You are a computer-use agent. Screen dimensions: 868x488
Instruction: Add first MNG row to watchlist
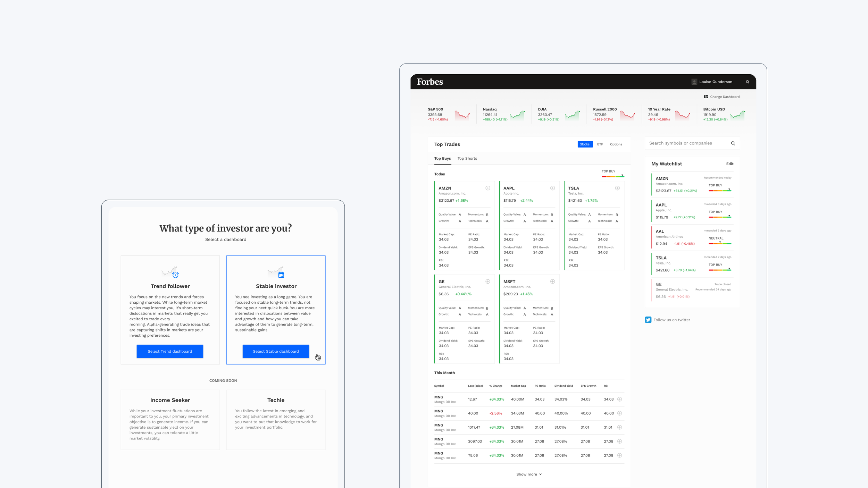pos(619,399)
